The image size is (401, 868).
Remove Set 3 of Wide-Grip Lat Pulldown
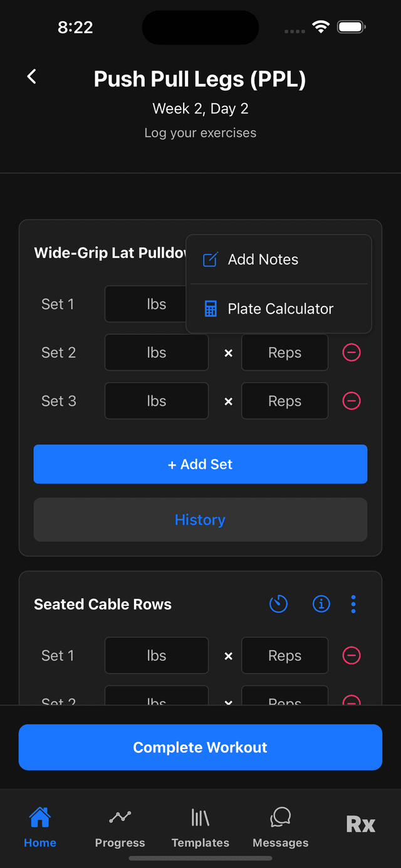(352, 401)
